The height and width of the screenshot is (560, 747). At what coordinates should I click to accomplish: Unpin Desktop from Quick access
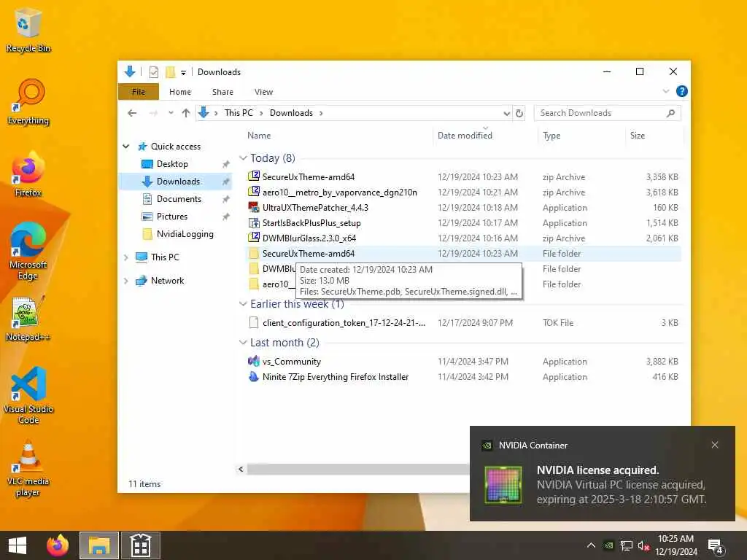coord(226,164)
